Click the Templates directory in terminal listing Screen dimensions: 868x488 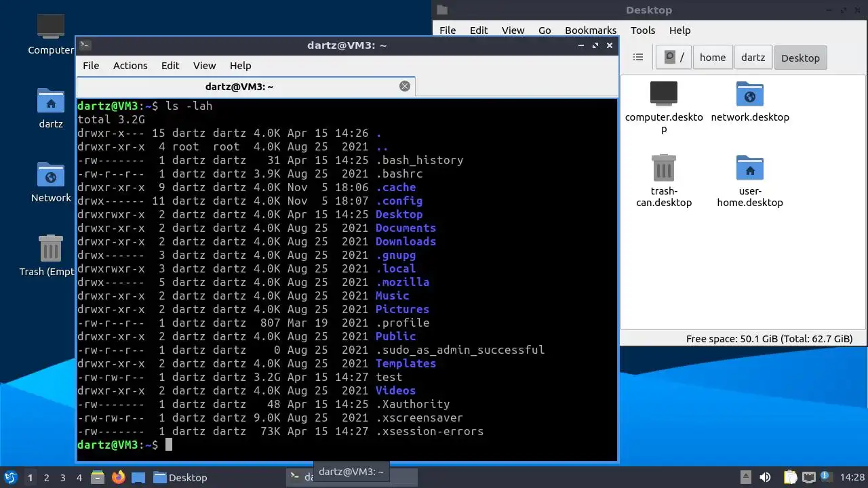point(406,363)
